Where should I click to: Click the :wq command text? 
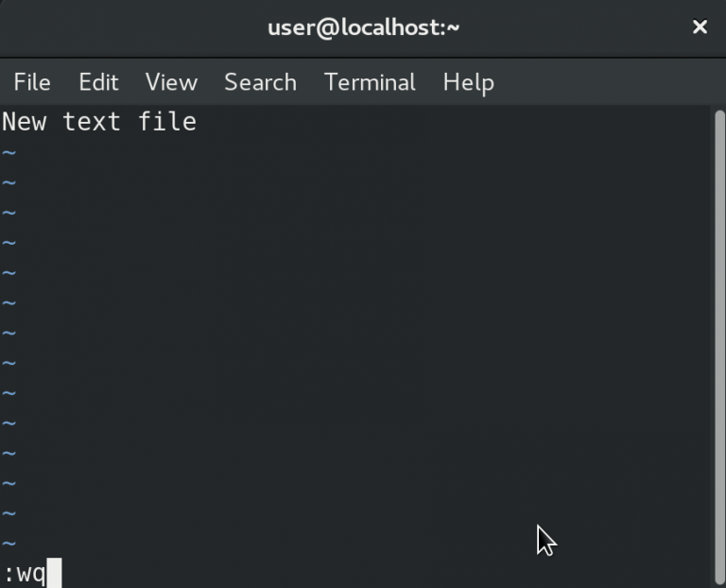tap(25, 574)
